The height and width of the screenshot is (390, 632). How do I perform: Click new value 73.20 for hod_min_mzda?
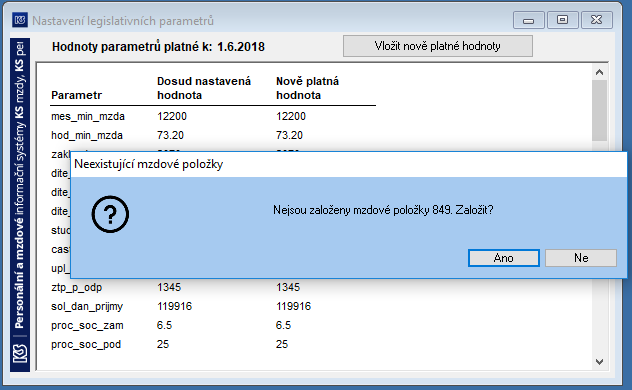(x=289, y=135)
